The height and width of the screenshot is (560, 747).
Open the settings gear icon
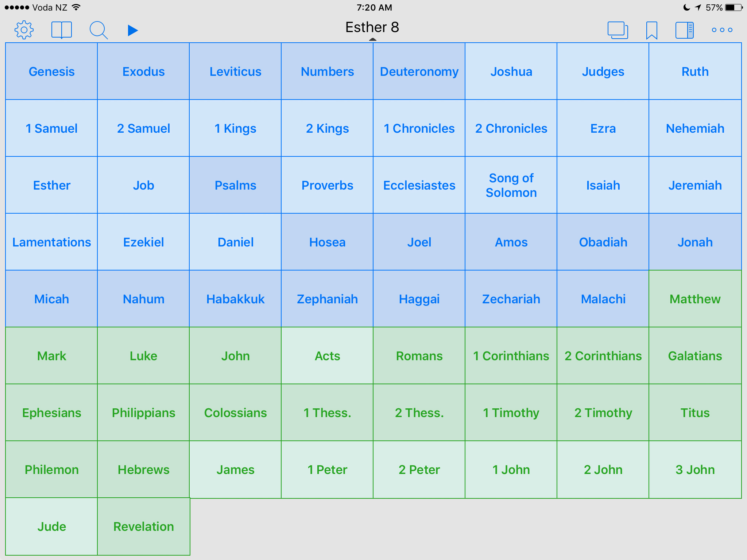click(24, 30)
